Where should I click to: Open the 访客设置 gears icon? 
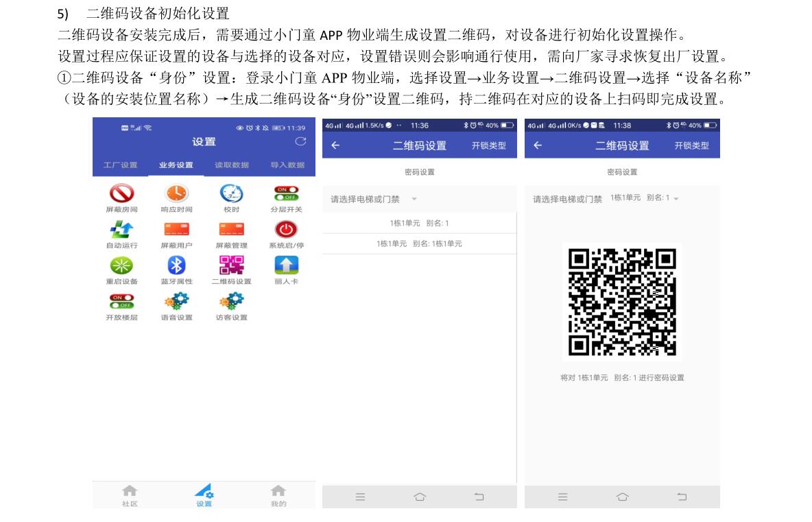click(232, 301)
